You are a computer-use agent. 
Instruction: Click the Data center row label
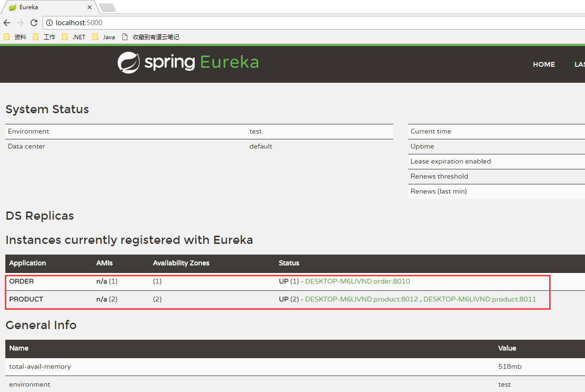tap(27, 146)
